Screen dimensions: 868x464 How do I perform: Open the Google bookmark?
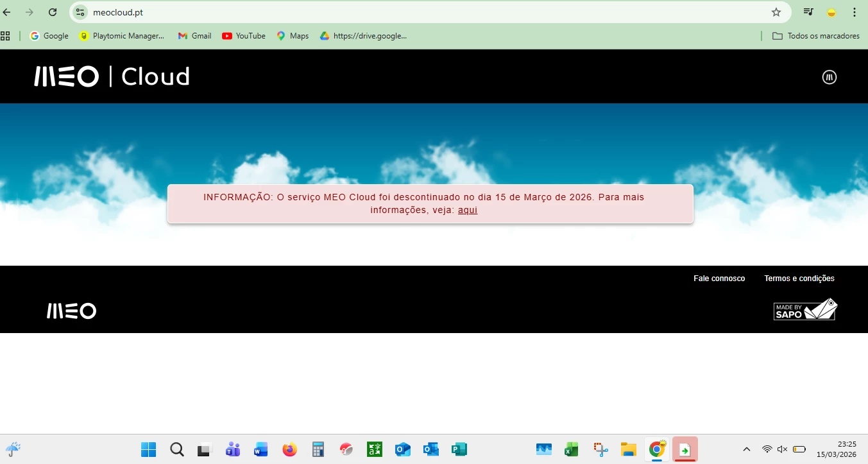click(49, 36)
